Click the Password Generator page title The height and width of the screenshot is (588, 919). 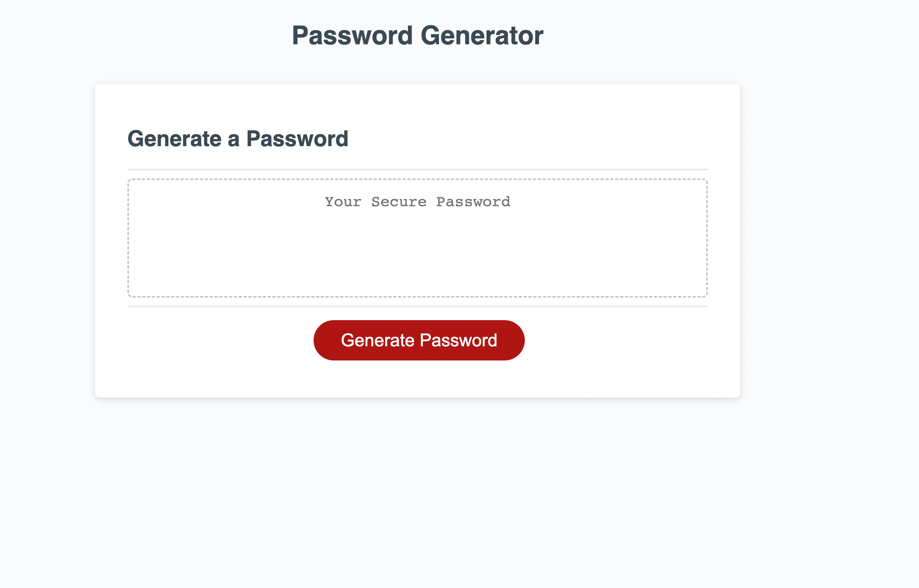418,36
